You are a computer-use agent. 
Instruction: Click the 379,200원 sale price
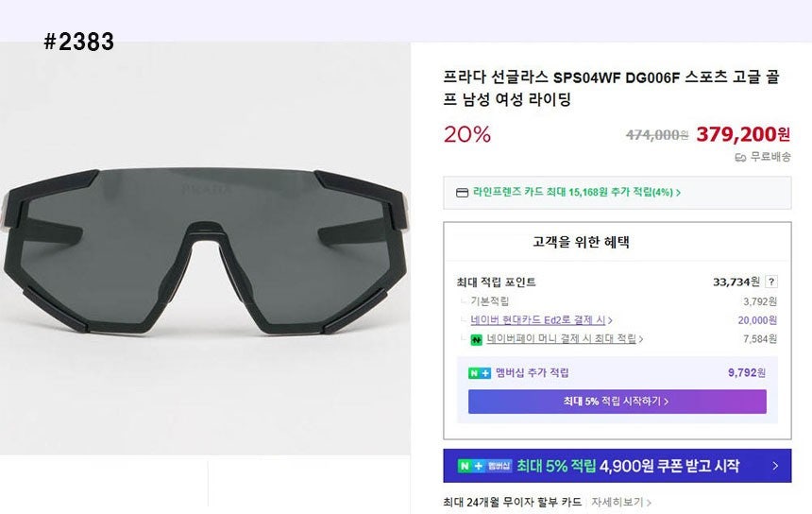coord(743,134)
